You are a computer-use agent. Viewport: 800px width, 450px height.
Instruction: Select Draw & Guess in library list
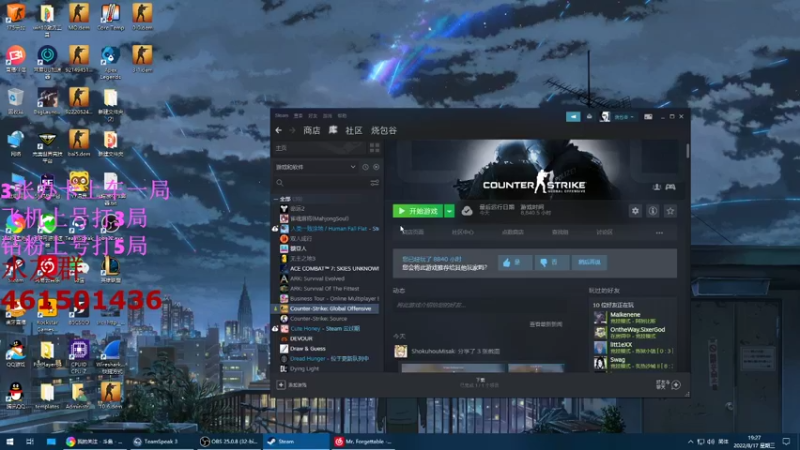coord(308,349)
